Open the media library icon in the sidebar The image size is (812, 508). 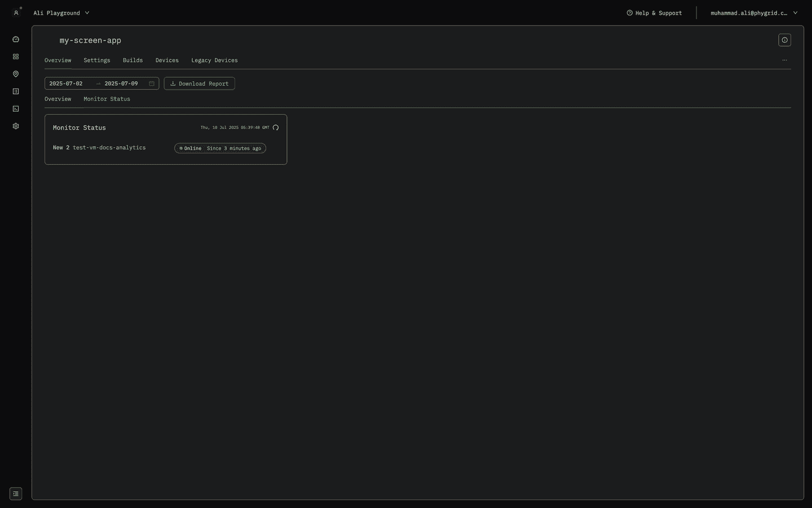[16, 108]
